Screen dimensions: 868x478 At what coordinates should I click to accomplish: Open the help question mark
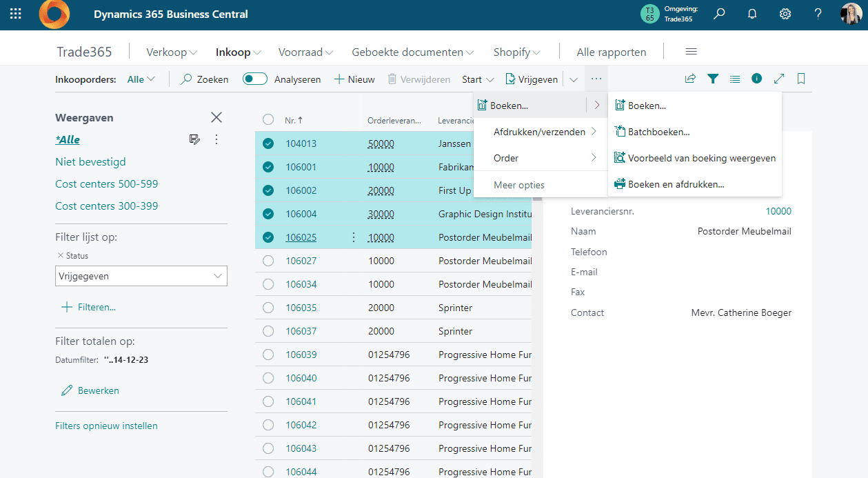(818, 14)
